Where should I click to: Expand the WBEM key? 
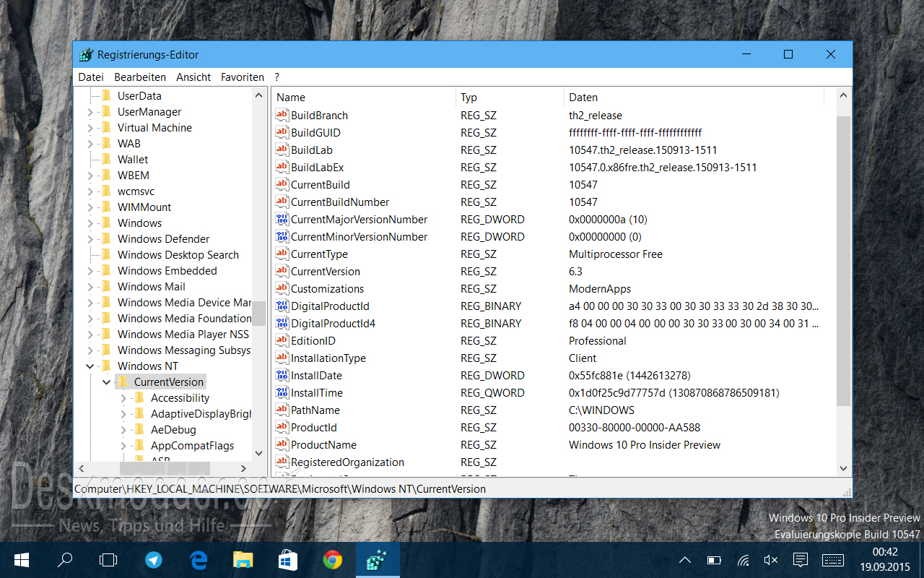pos(90,176)
